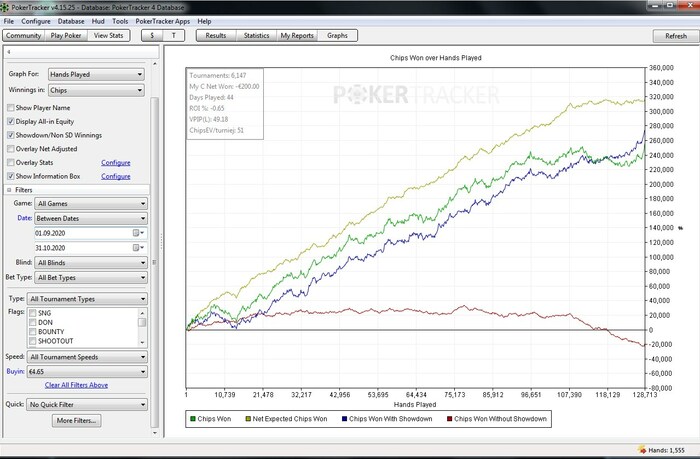This screenshot has height=459, width=700.
Task: Switch to the Community tab
Action: coord(24,35)
